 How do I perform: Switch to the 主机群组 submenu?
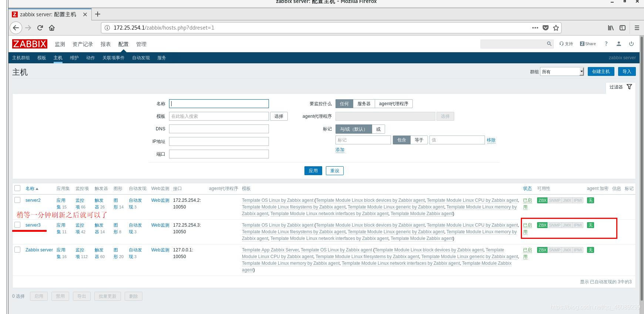[21, 58]
